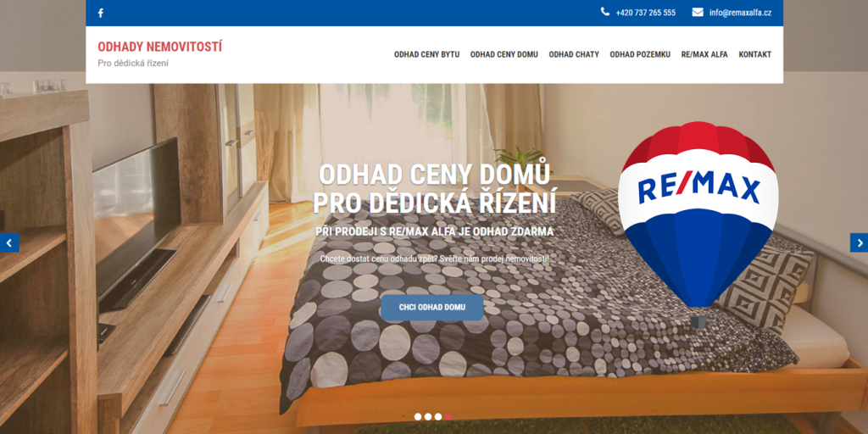
Task: Select the active red slider dot
Action: (x=448, y=417)
